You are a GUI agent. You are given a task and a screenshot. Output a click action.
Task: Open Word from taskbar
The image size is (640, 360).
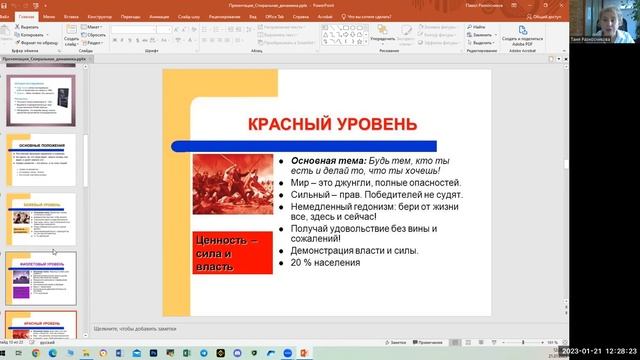click(x=120, y=353)
